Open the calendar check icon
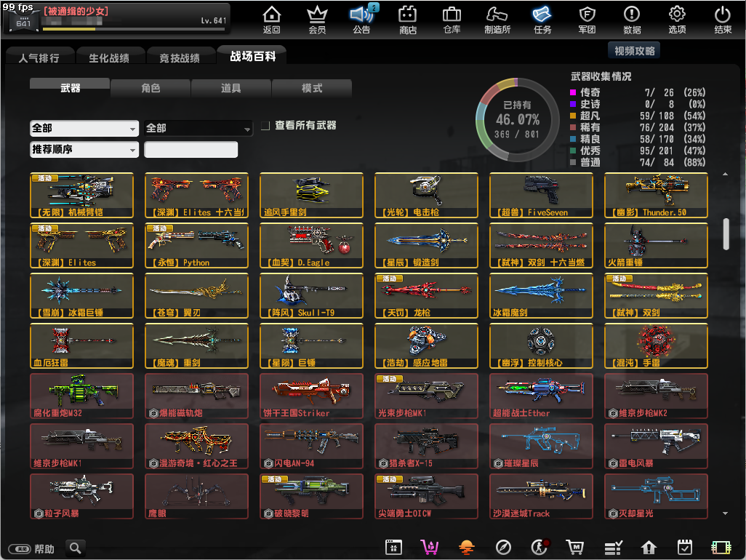This screenshot has height=560, width=746. point(685,548)
